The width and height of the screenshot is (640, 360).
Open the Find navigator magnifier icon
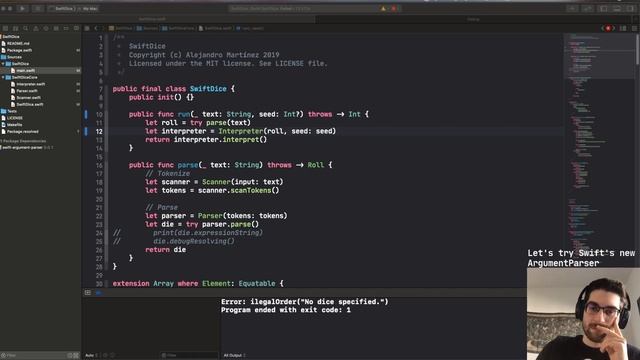pyautogui.click(x=26, y=28)
